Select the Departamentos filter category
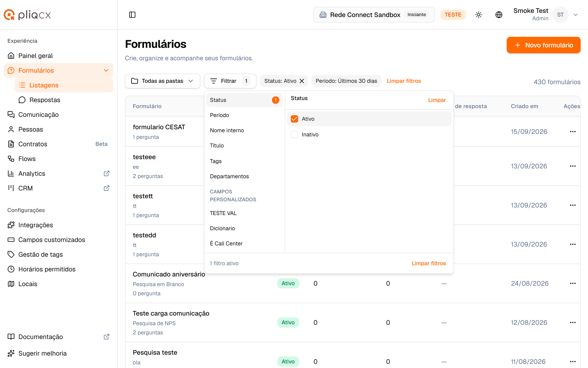Image resolution: width=588 pixels, height=368 pixels. [244, 176]
